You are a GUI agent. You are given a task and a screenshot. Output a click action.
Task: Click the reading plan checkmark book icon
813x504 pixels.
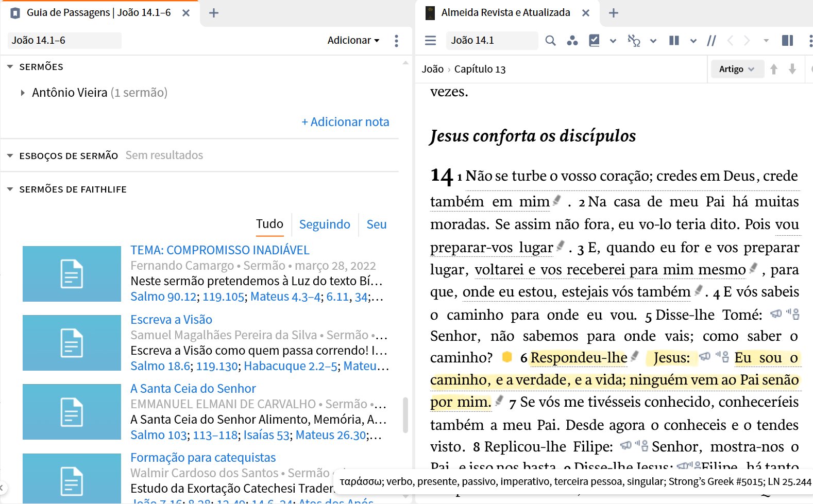594,40
